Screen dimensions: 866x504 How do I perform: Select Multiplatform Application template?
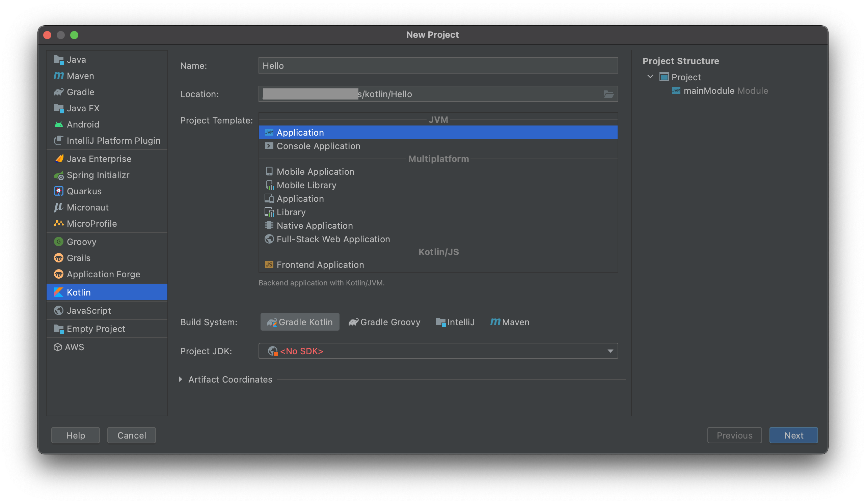pyautogui.click(x=438, y=199)
